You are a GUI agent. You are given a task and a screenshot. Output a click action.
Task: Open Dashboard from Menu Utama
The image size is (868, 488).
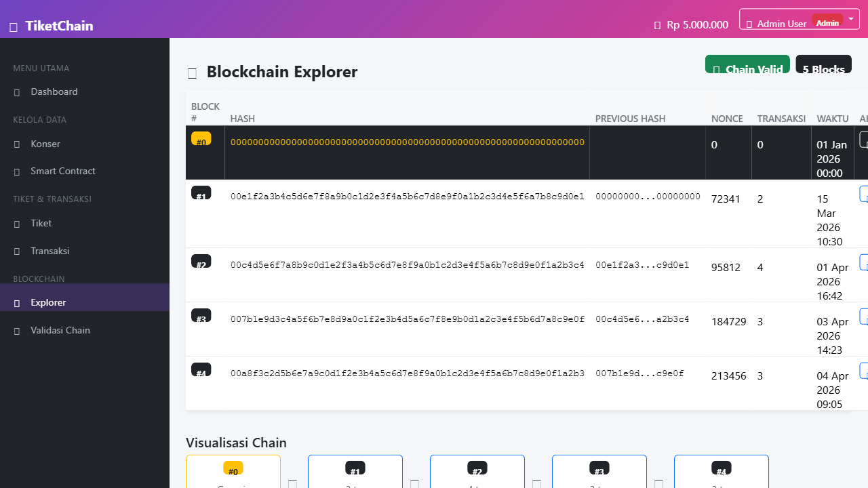click(x=54, y=91)
